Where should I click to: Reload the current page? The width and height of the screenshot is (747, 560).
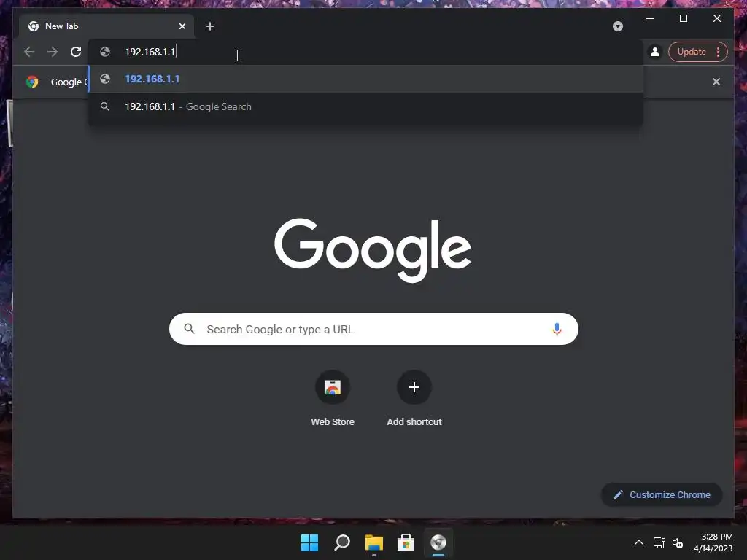76,52
